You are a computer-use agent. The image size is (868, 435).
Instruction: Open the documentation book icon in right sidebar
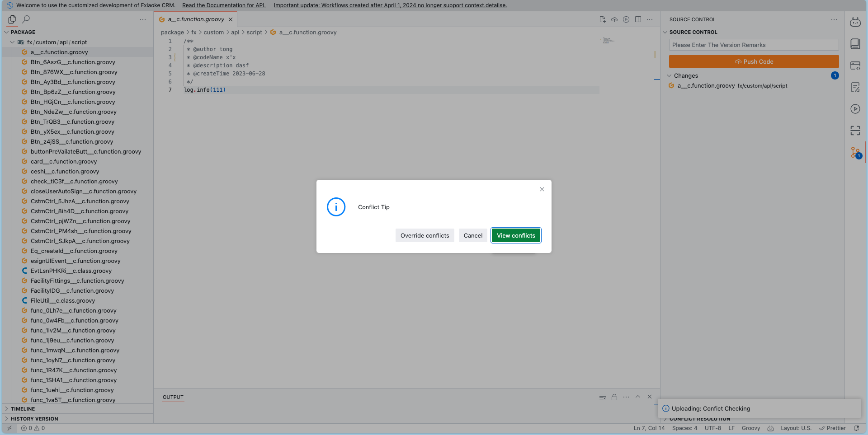point(855,44)
